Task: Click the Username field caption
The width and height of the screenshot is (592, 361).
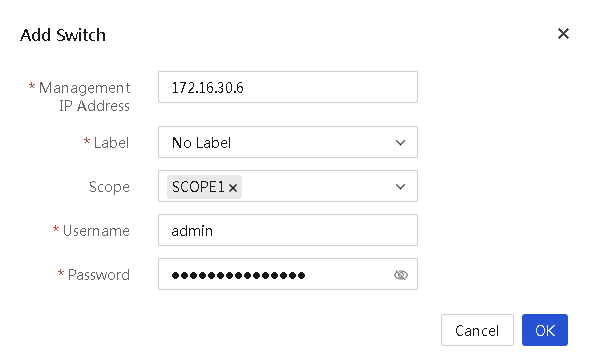Action: click(96, 231)
